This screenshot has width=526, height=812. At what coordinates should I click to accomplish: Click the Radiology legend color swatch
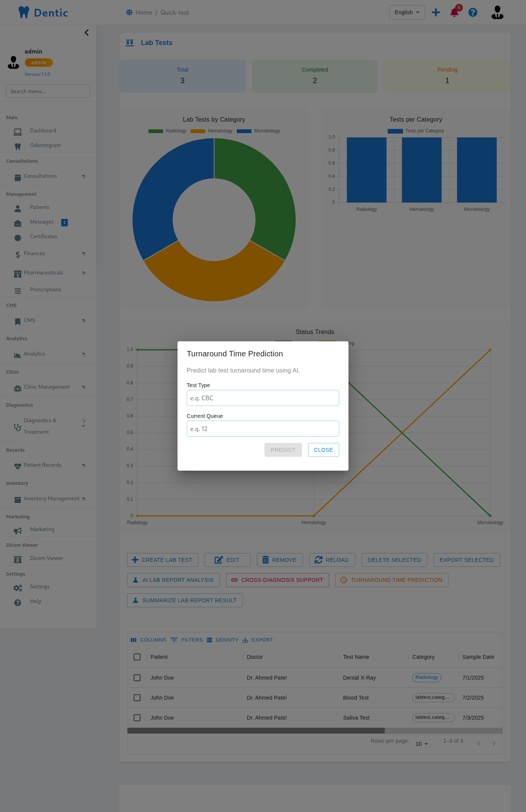156,131
